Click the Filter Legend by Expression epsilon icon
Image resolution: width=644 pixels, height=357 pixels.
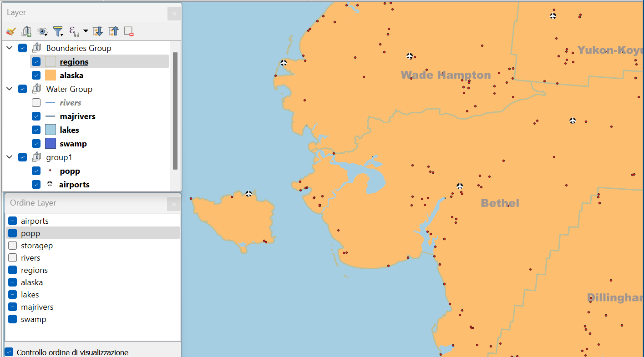tap(74, 31)
